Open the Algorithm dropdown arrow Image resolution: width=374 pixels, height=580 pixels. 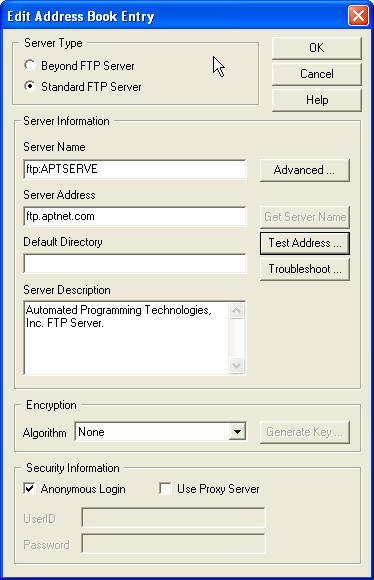[237, 432]
